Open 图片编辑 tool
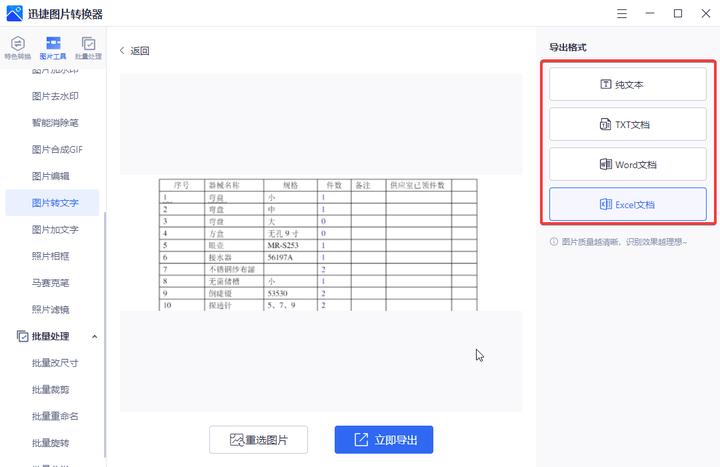Image resolution: width=720 pixels, height=467 pixels. 51,176
